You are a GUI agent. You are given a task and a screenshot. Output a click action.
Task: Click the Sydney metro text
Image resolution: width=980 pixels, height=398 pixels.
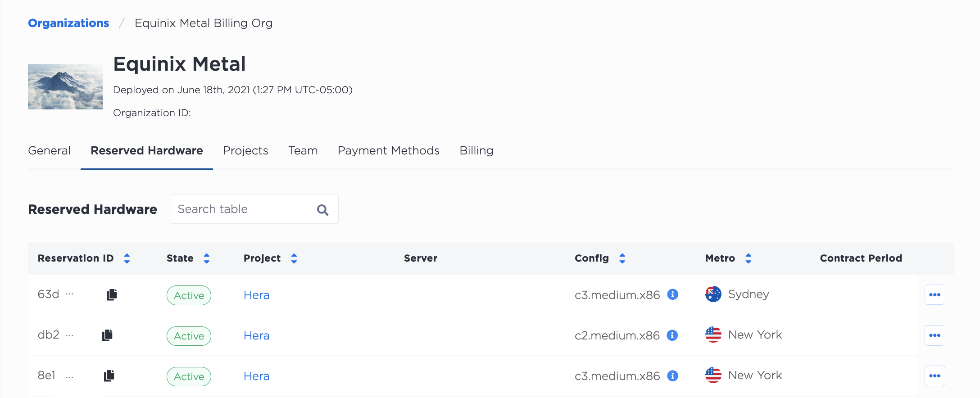point(749,294)
